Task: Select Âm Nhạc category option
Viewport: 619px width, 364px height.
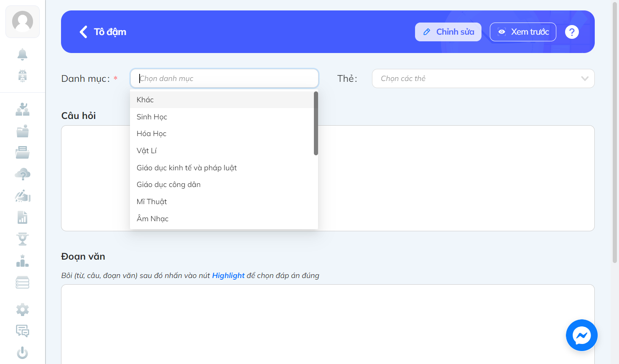Action: click(222, 219)
